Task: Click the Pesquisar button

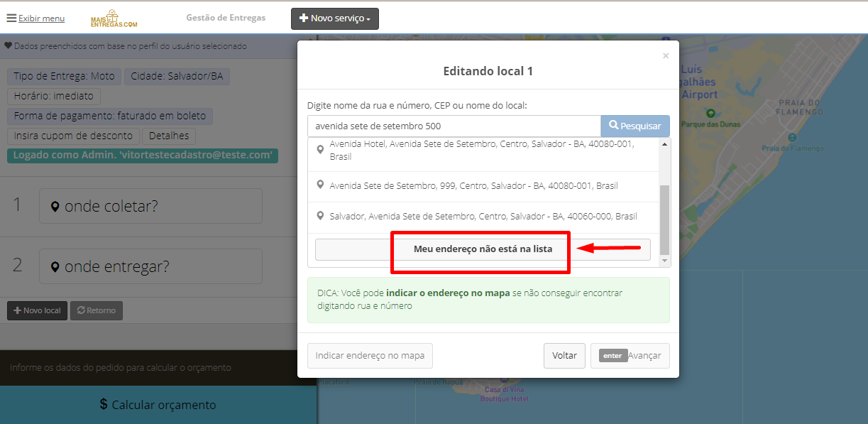Action: [x=635, y=126]
